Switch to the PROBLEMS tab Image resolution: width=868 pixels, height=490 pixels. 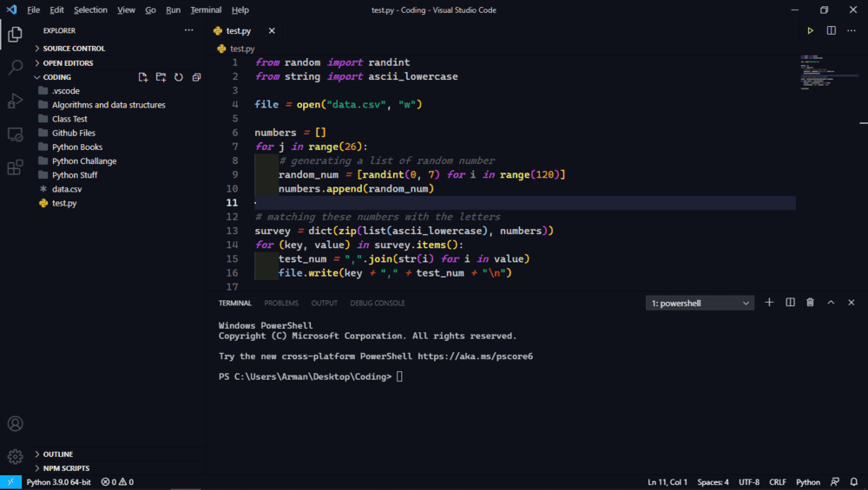281,304
